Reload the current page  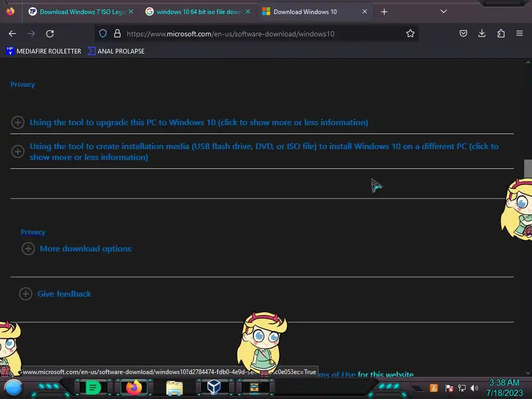pyautogui.click(x=50, y=34)
